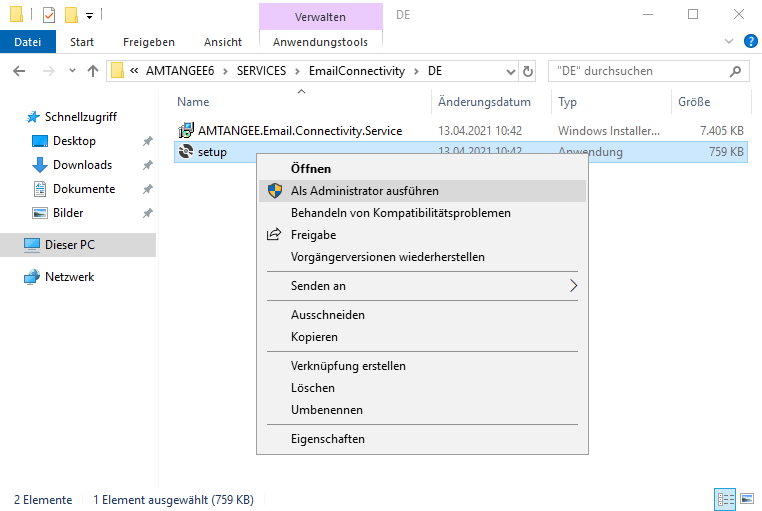Image resolution: width=762 pixels, height=511 pixels.
Task: Click the search magnifier icon
Action: coord(735,71)
